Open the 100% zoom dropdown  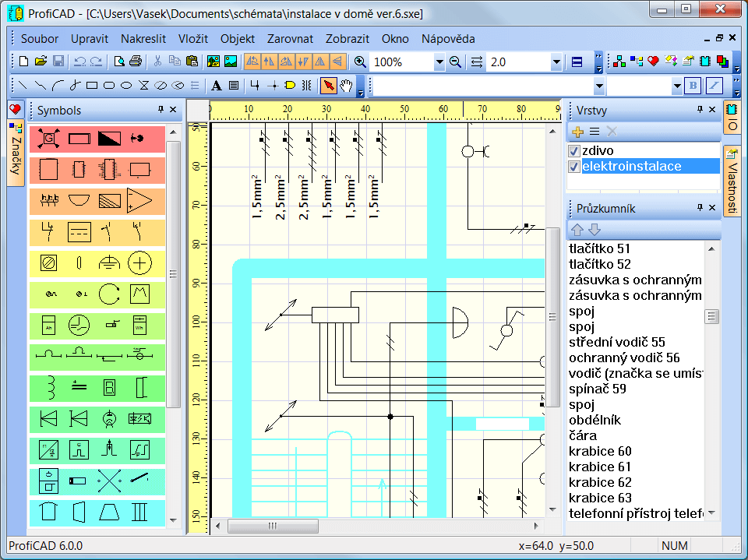point(439,62)
